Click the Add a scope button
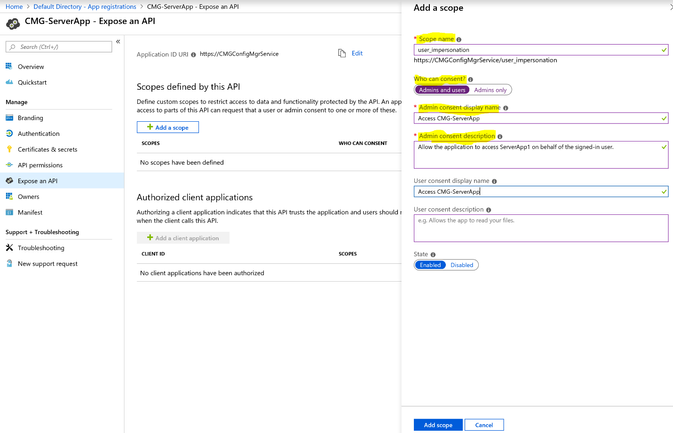This screenshot has width=673, height=433. point(168,127)
